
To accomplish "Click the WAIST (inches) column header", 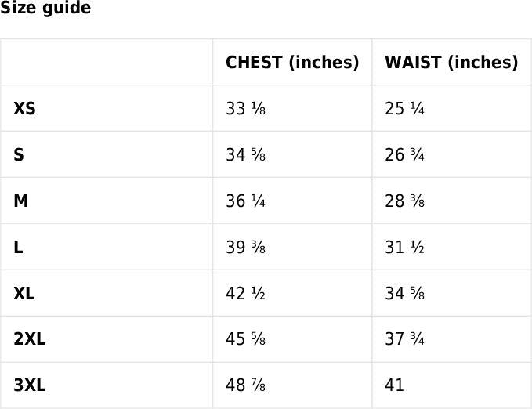I will click(x=451, y=63).
